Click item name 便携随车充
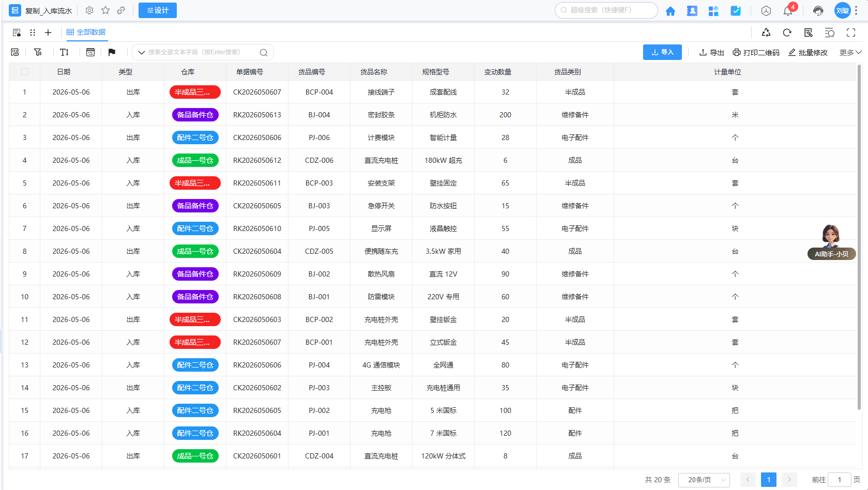Image resolution: width=868 pixels, height=490 pixels. click(382, 251)
